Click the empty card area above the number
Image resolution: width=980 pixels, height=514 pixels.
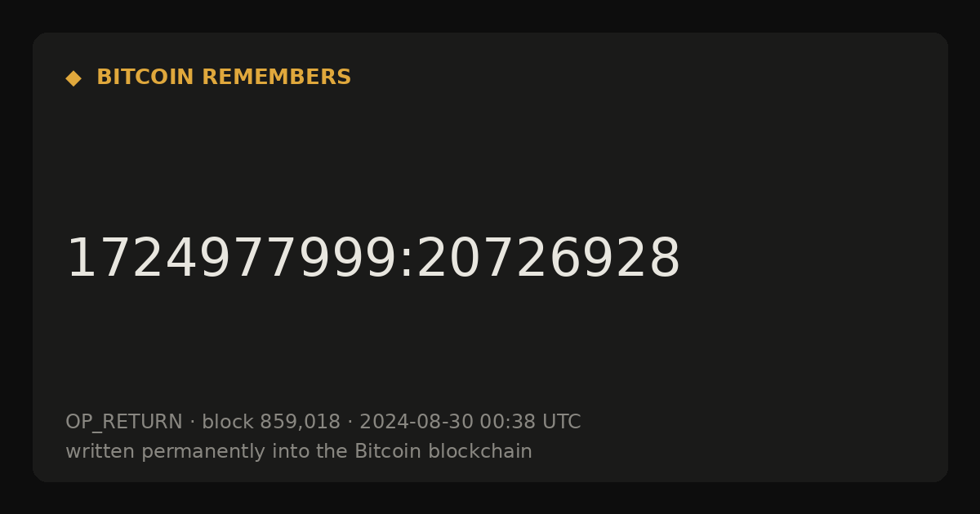pos(490,163)
